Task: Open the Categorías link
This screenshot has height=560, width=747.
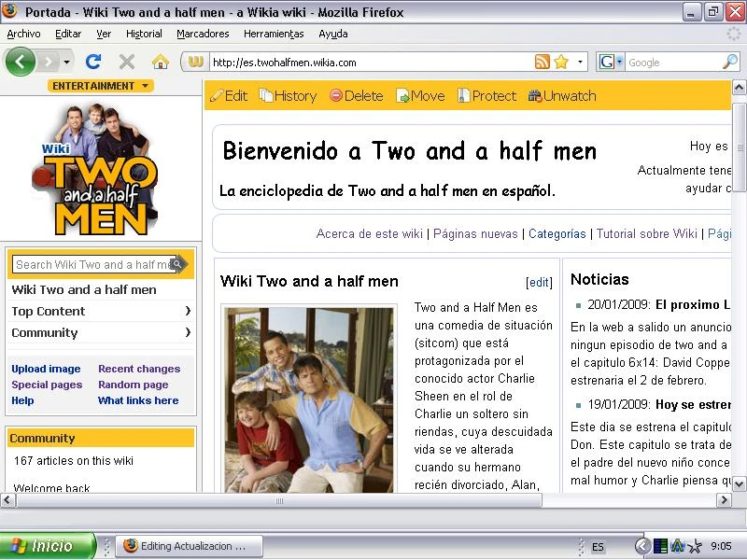Action: 557,234
